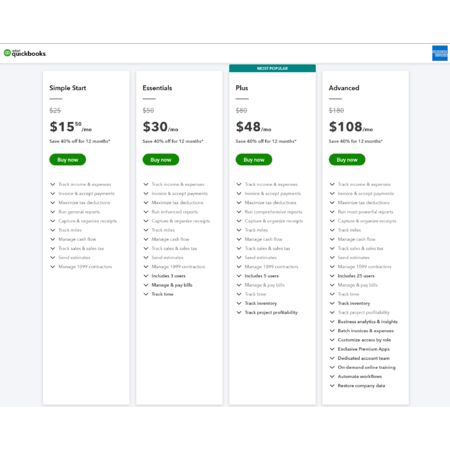Click the 'Essentials' plan title
This screenshot has height=450, width=450.
[157, 88]
